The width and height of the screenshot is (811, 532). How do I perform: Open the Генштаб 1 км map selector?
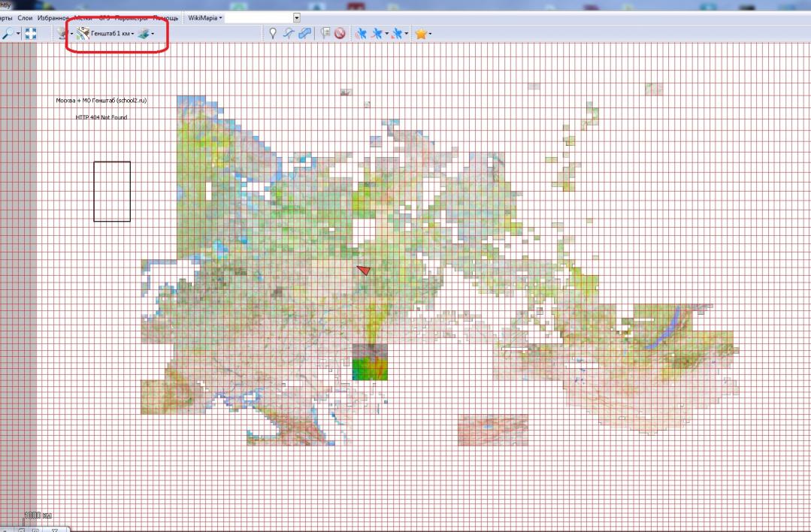pyautogui.click(x=104, y=34)
